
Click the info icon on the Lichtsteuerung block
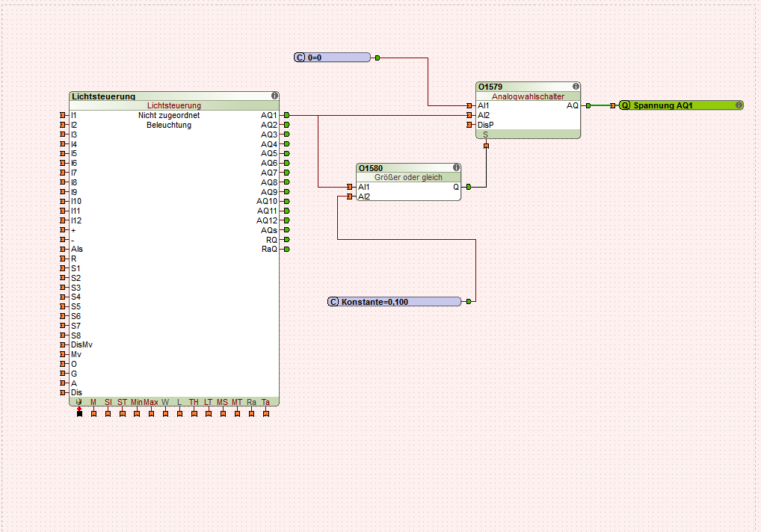tap(274, 96)
